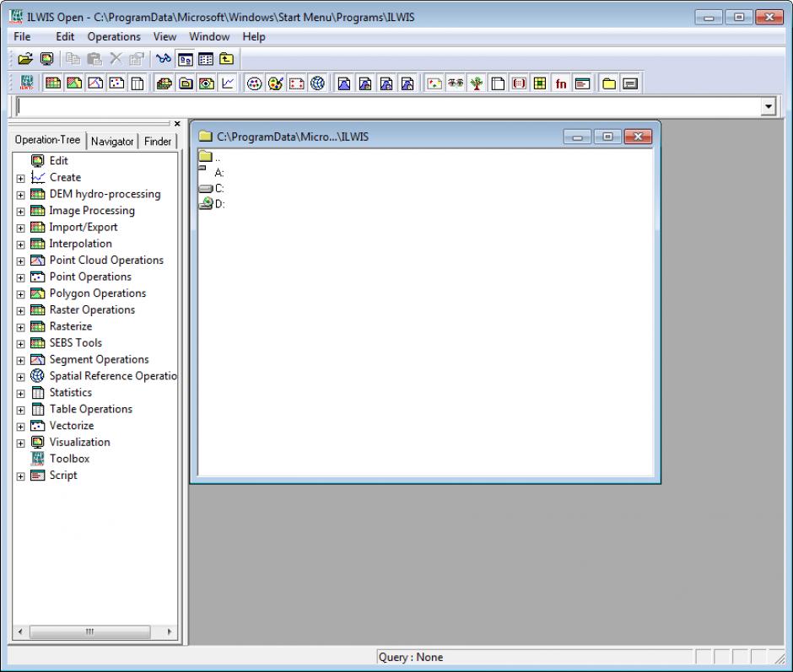Open the Help menu
The image size is (793, 672).
point(254,36)
